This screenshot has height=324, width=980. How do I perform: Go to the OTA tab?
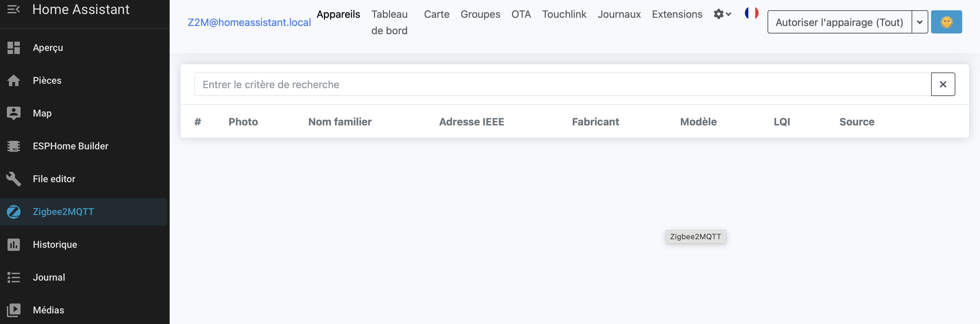tap(521, 14)
